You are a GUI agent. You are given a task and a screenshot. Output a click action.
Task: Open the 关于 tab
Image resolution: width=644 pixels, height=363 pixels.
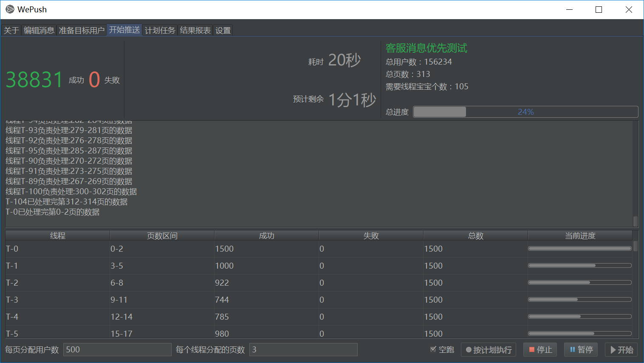coord(11,30)
